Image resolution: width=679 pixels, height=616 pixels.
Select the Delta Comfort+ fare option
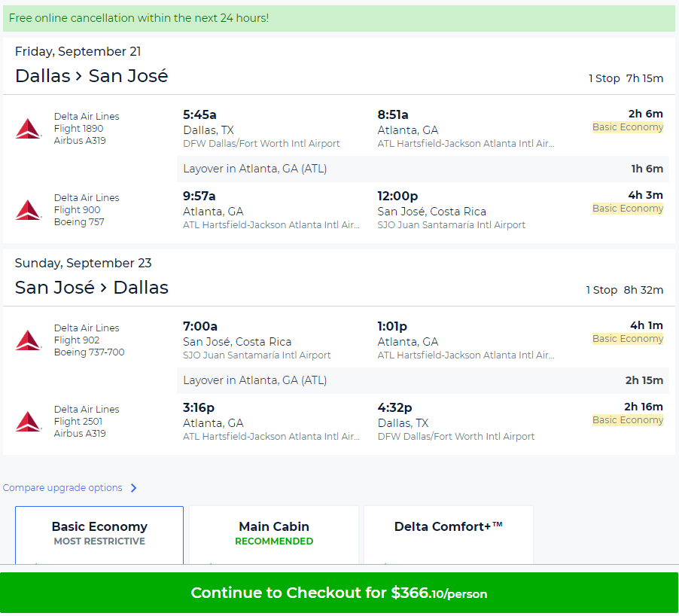coord(448,535)
